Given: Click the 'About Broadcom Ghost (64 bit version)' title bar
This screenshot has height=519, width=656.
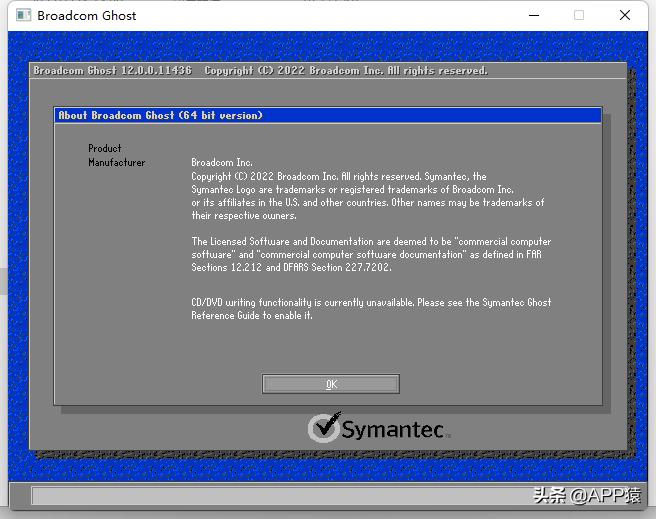Looking at the screenshot, I should (x=328, y=115).
